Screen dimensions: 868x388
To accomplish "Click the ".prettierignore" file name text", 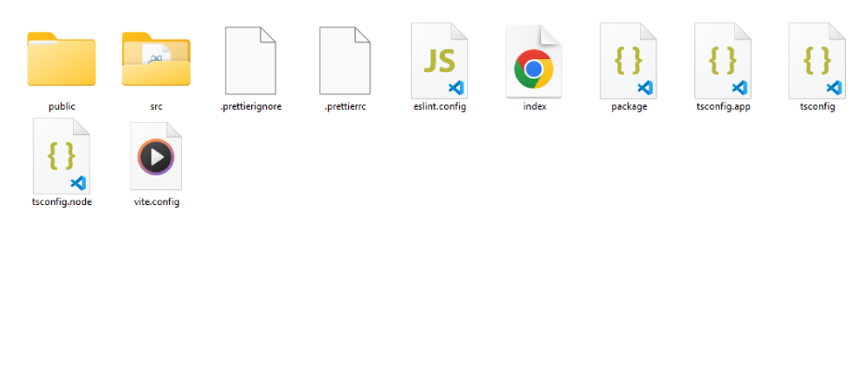I will (250, 106).
